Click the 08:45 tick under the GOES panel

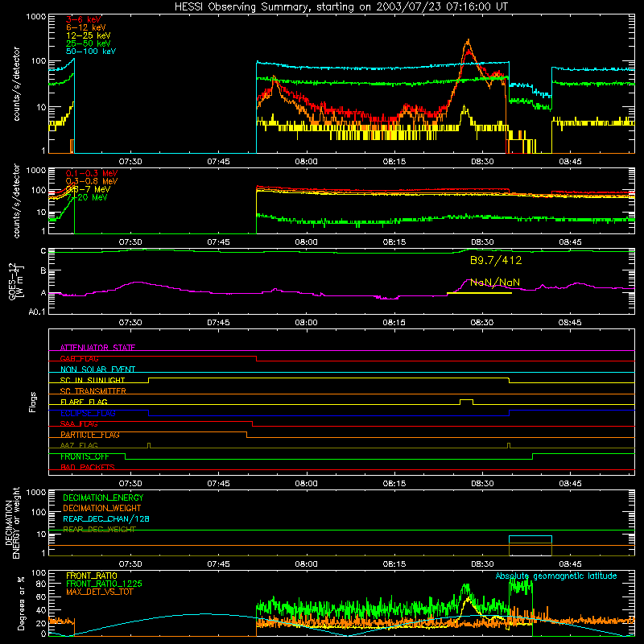[x=570, y=323]
